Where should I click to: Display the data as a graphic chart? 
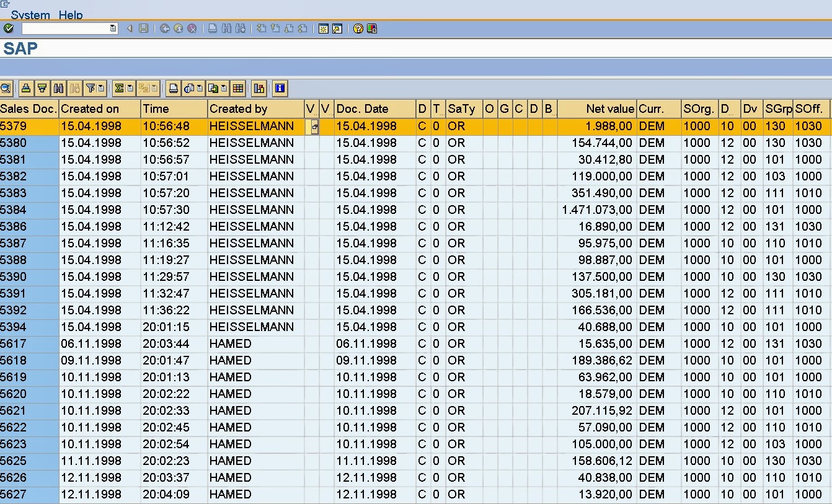[x=259, y=88]
